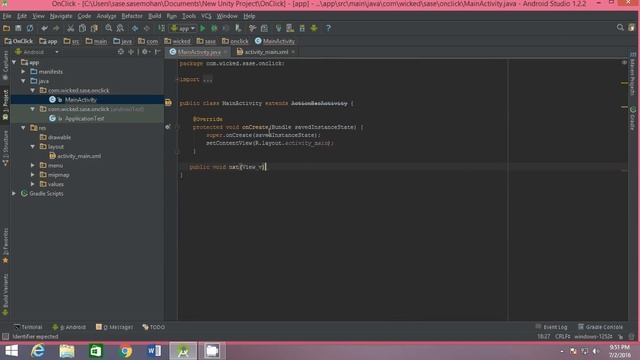This screenshot has width=640, height=360.
Task: Open the VCS menu
Action: click(x=206, y=16)
